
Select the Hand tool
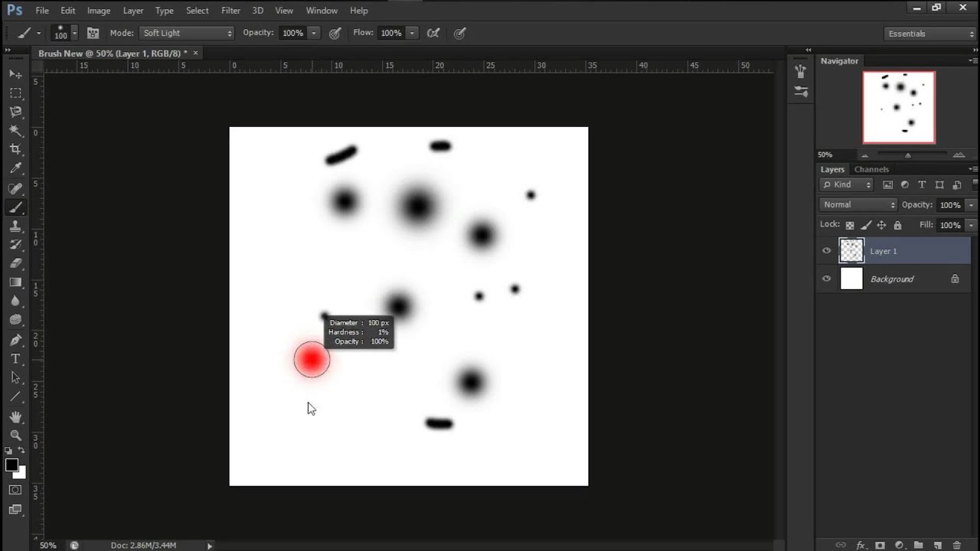point(15,417)
